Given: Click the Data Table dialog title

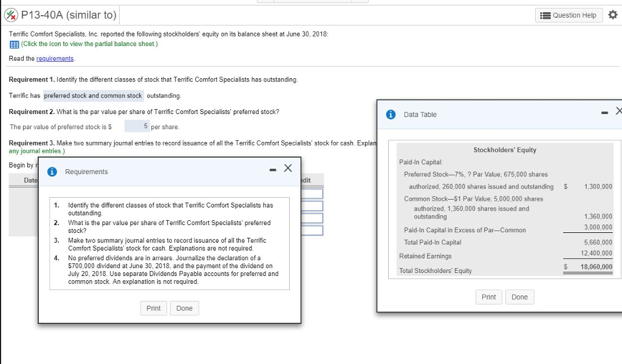Looking at the screenshot, I should coord(420,115).
